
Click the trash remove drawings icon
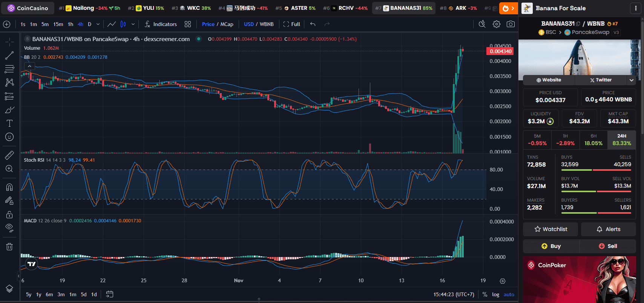pos(9,247)
